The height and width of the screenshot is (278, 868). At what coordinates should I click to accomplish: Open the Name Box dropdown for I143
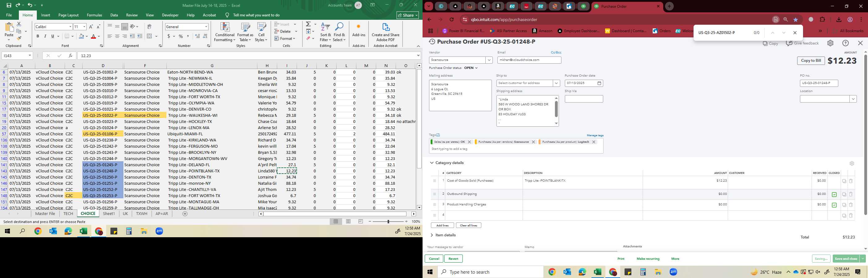click(30, 56)
